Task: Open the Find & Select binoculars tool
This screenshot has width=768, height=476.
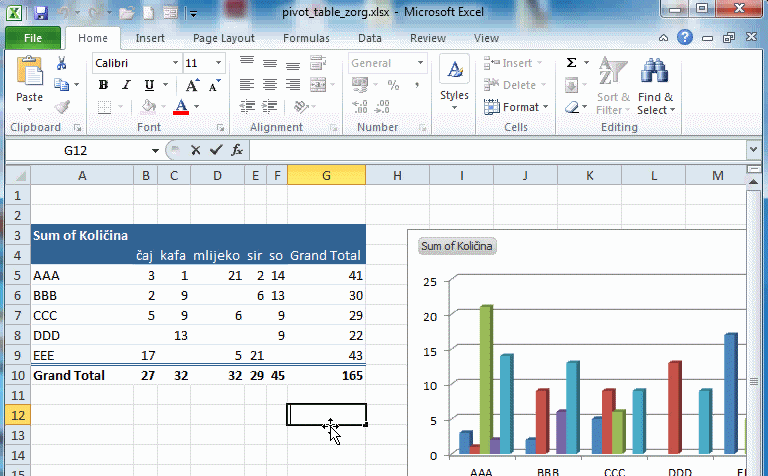Action: [654, 86]
